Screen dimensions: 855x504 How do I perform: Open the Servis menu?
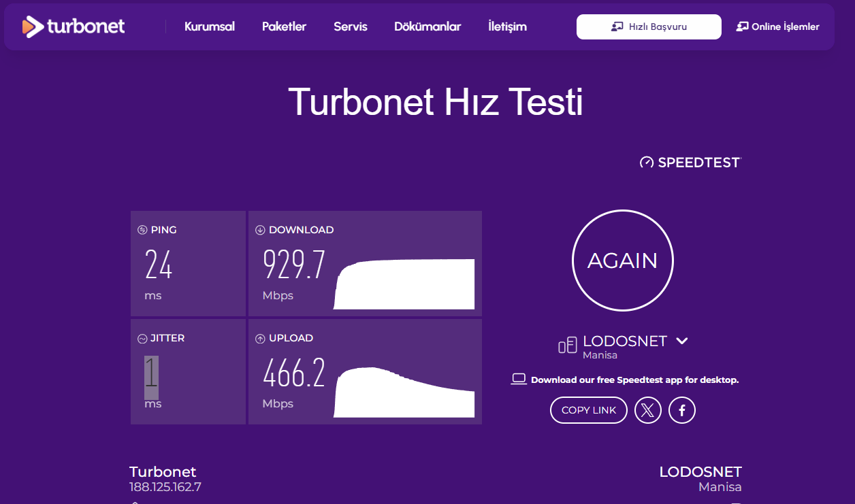tap(351, 27)
